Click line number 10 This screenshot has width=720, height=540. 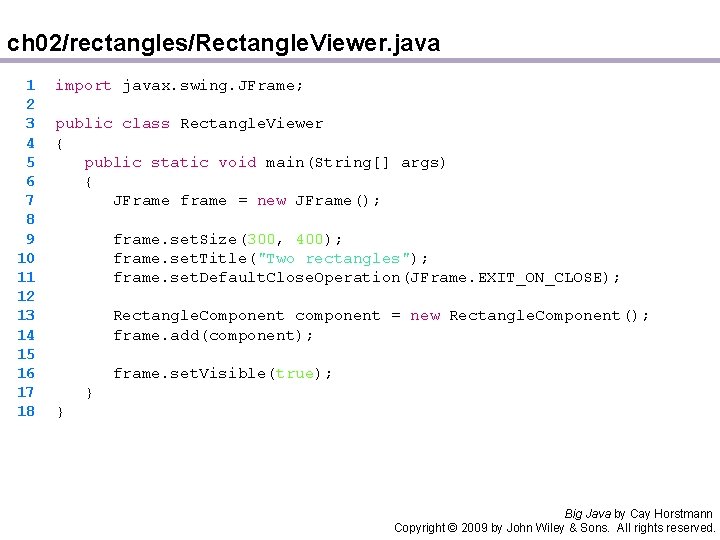pos(26,258)
